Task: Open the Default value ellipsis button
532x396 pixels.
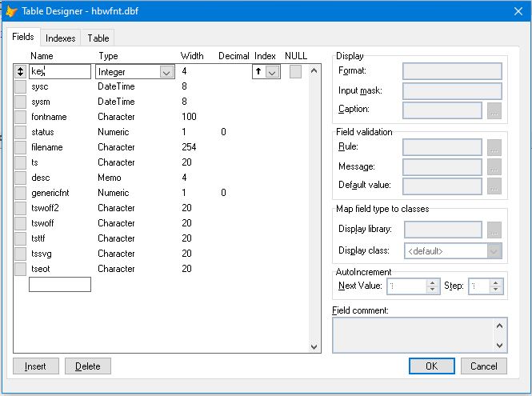Action: (494, 186)
